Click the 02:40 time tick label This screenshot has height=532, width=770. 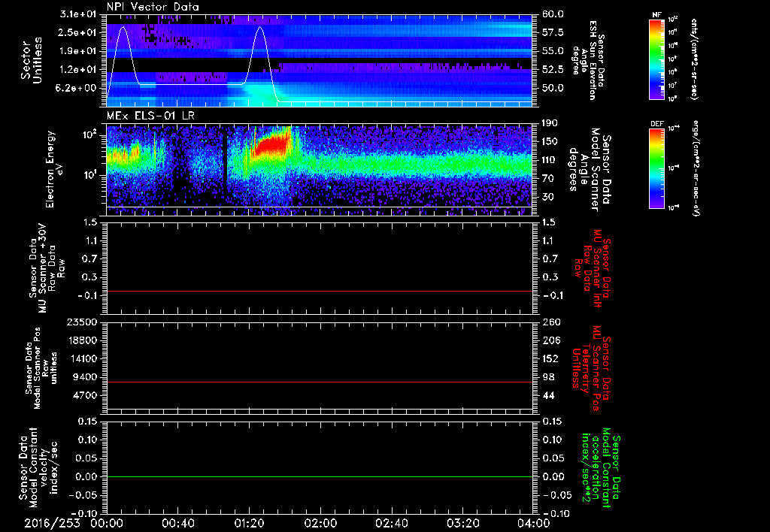(x=391, y=523)
